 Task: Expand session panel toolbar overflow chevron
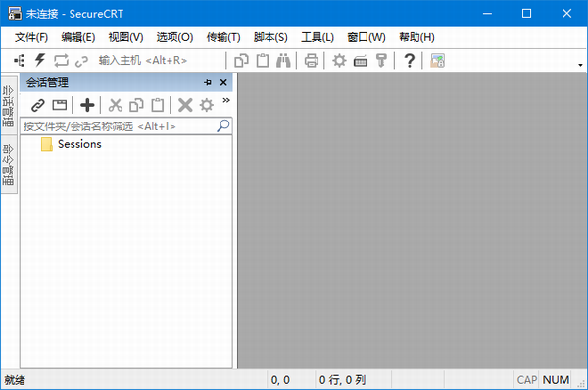[x=226, y=100]
